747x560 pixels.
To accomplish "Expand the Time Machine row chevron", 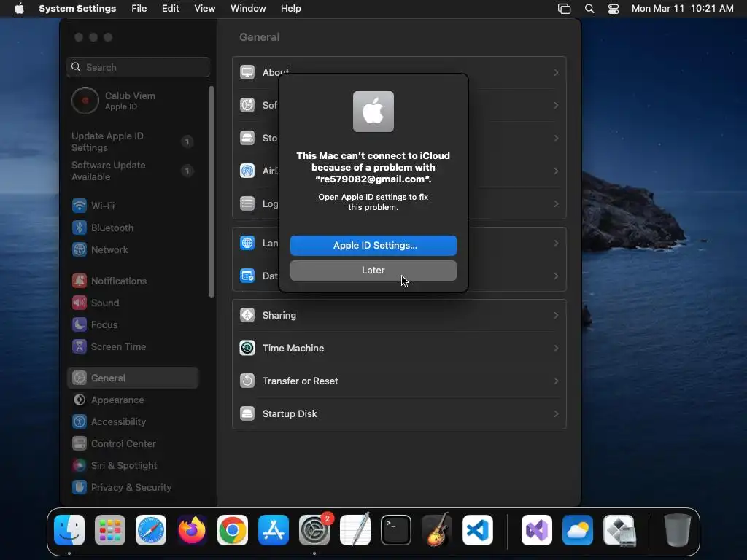I will 556,348.
